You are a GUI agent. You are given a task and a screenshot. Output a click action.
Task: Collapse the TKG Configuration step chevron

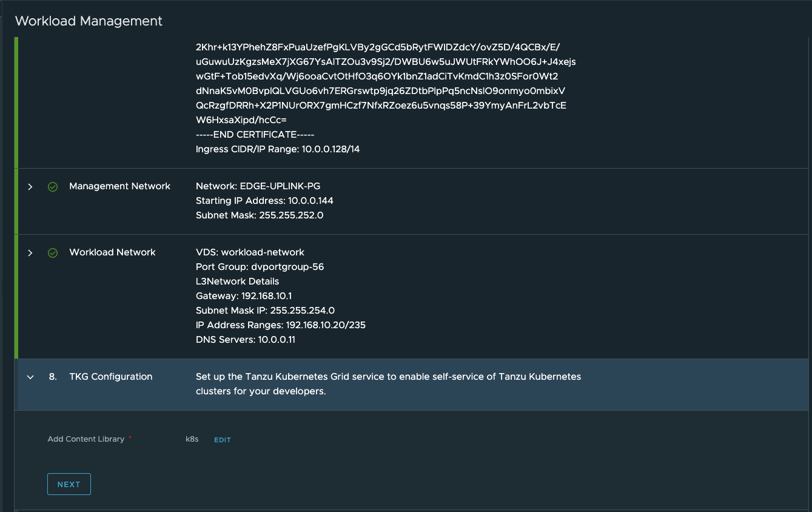pyautogui.click(x=30, y=377)
